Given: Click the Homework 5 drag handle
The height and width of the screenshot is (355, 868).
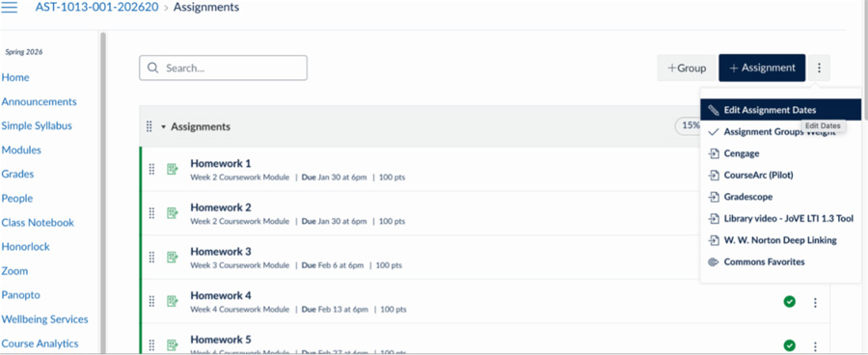Looking at the screenshot, I should pos(151,345).
